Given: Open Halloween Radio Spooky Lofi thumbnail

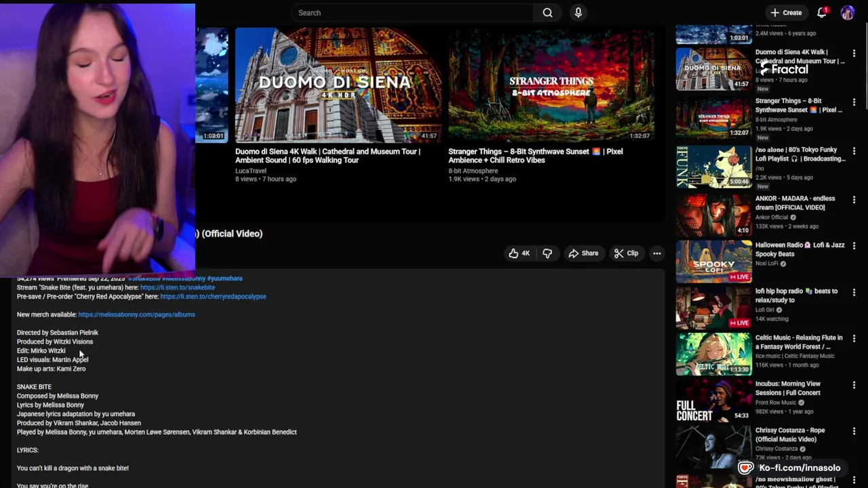Looking at the screenshot, I should click(x=713, y=261).
